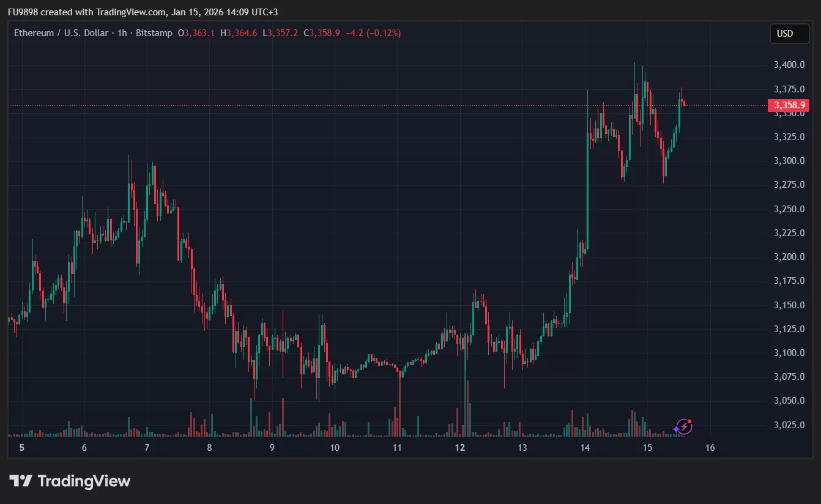Click the Bitstamp exchange name in the legend
This screenshot has width=821, height=504.
pyautogui.click(x=154, y=33)
